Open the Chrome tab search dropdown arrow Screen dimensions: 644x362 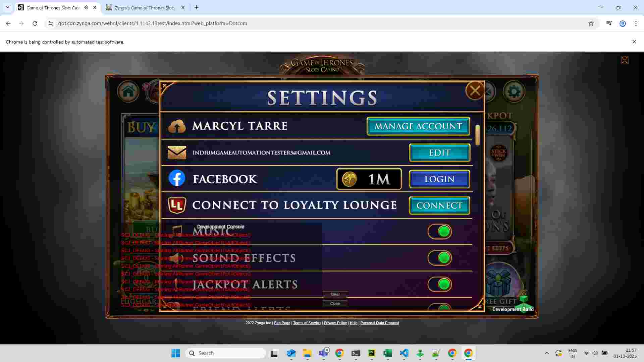tap(7, 7)
